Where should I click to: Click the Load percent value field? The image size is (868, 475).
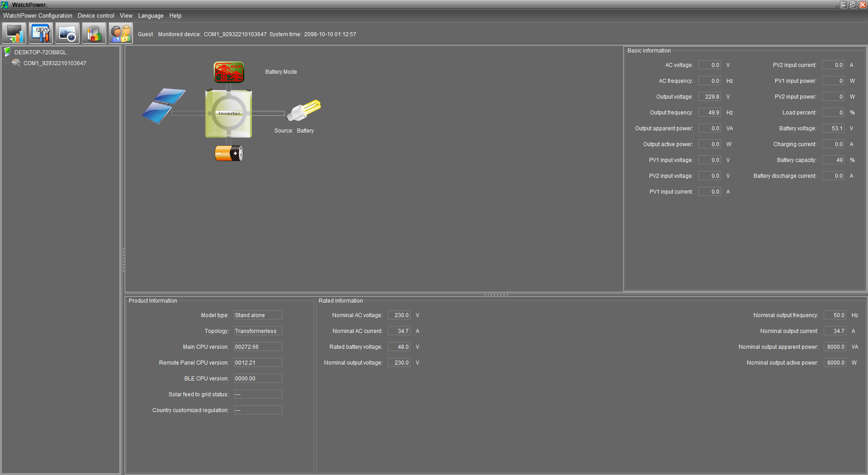[833, 113]
